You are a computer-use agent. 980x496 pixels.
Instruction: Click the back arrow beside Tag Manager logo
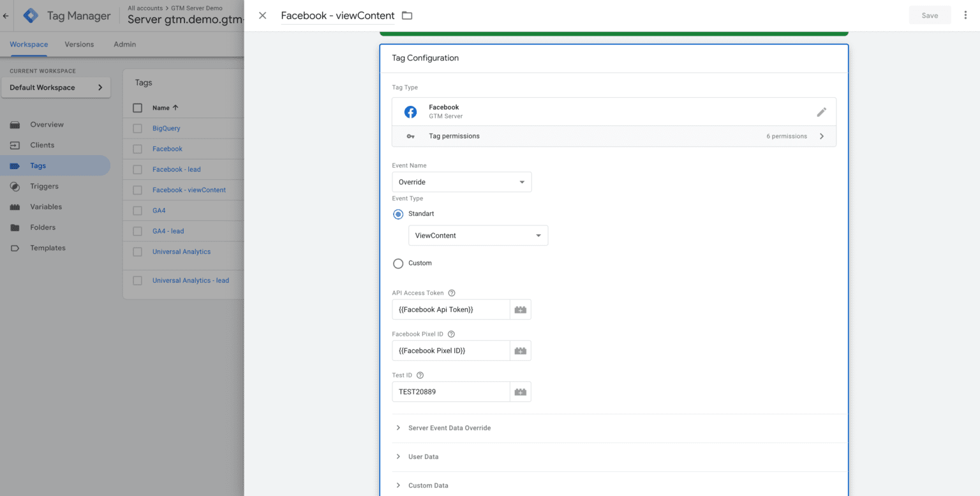click(6, 15)
